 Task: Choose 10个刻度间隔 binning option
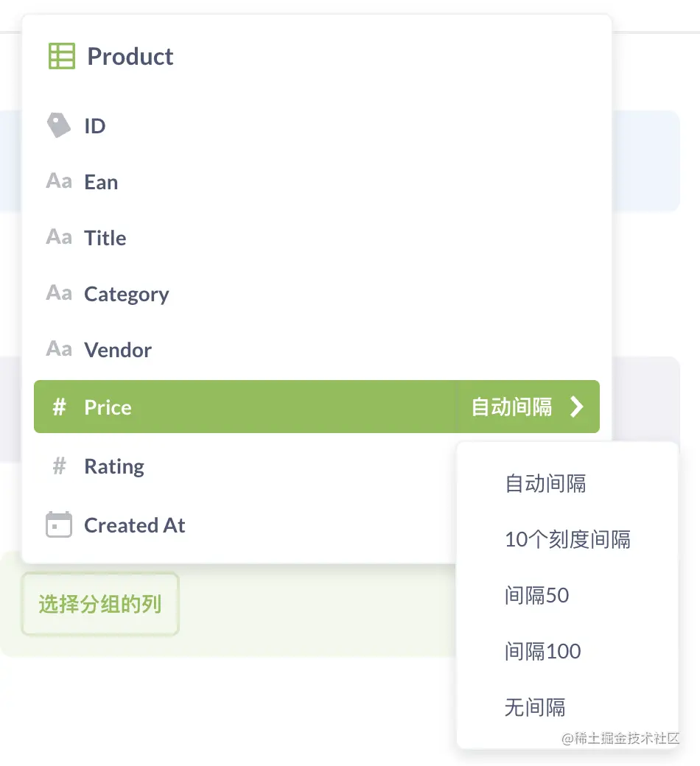[567, 540]
